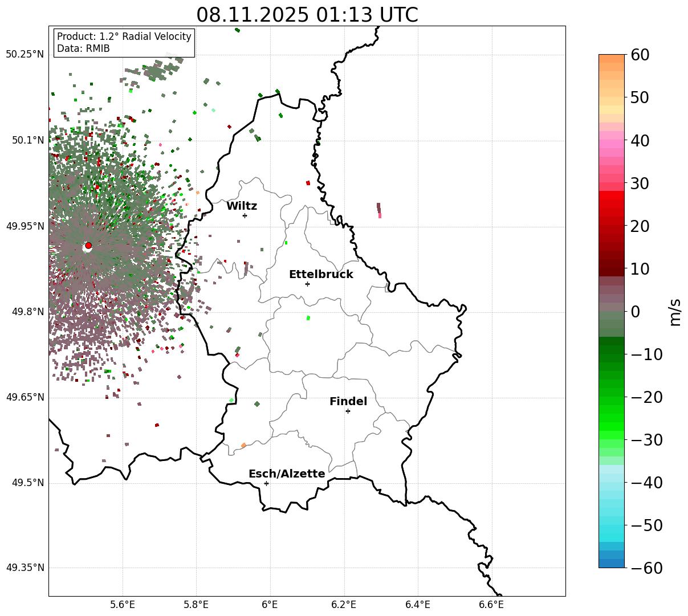Click the 6.6°E longitude tick label
The width and height of the screenshot is (688, 616).
coord(491,604)
